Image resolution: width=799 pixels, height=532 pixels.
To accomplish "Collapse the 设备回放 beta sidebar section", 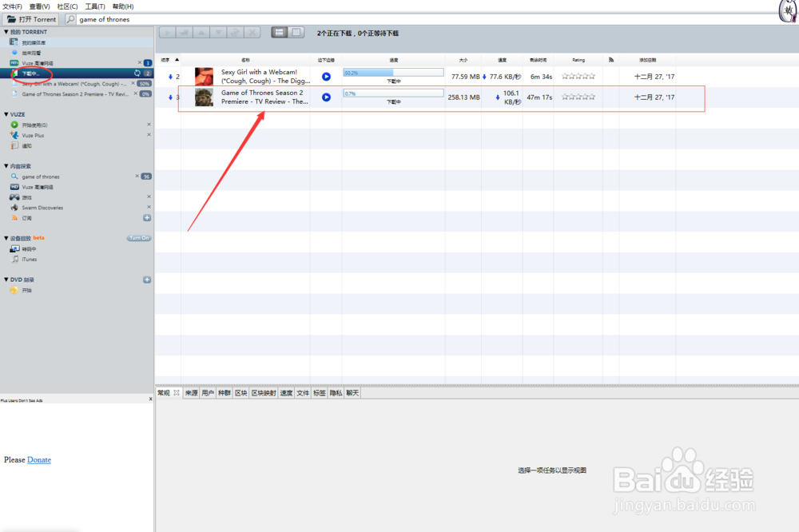I will (x=6, y=238).
